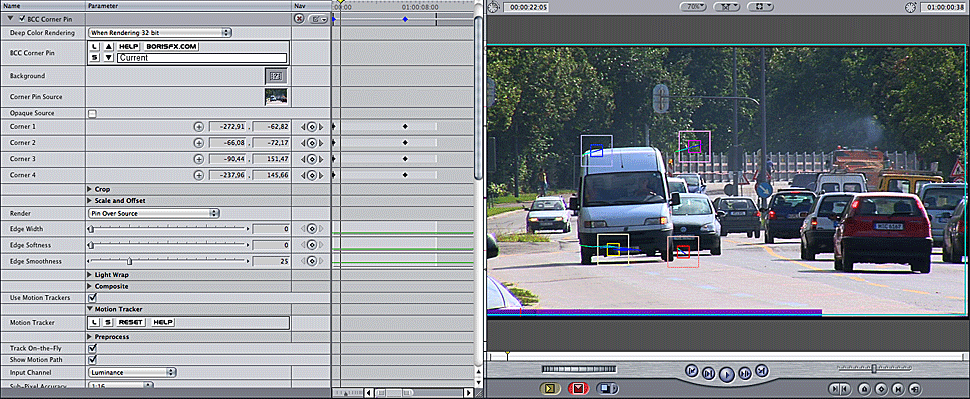Image resolution: width=970 pixels, height=399 pixels.
Task: Click the S save preset icon
Action: (94, 58)
